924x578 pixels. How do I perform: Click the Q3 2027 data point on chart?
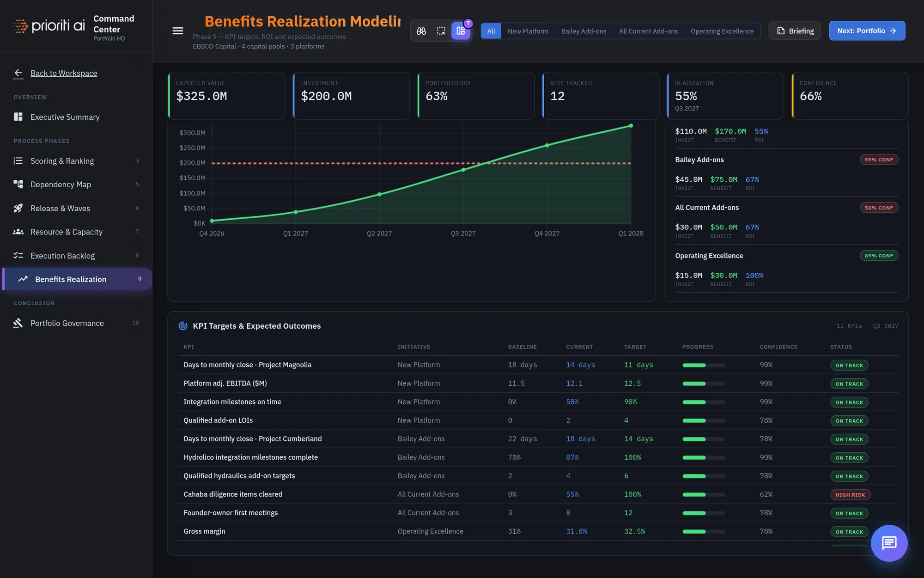tap(463, 170)
